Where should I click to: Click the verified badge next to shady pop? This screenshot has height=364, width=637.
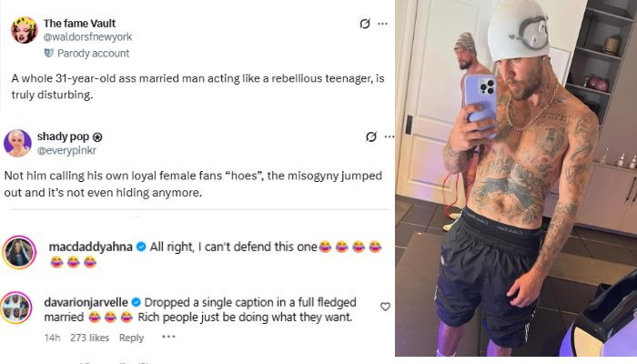pos(97,137)
